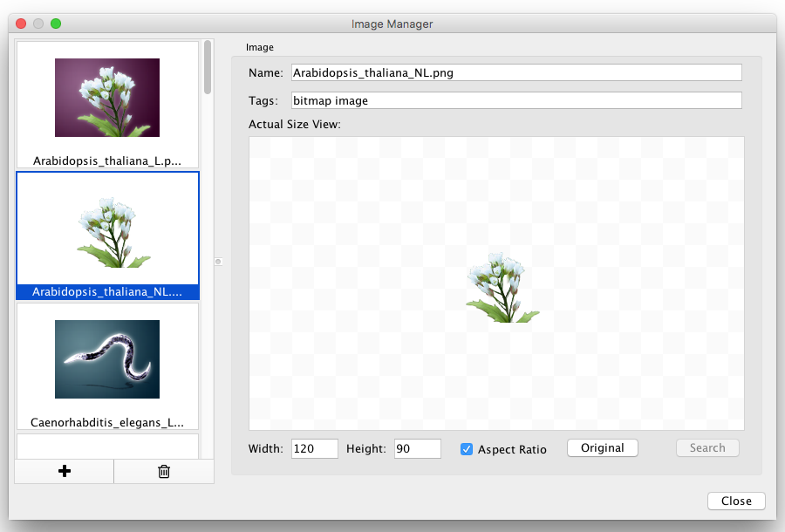The width and height of the screenshot is (785, 532).
Task: Click into the Tags text field
Action: [x=515, y=100]
